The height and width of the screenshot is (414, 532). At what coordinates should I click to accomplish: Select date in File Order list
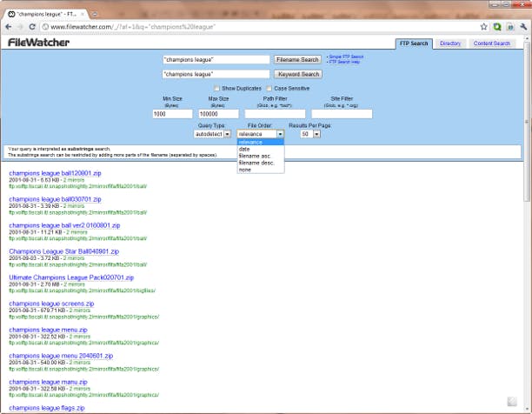click(260, 150)
